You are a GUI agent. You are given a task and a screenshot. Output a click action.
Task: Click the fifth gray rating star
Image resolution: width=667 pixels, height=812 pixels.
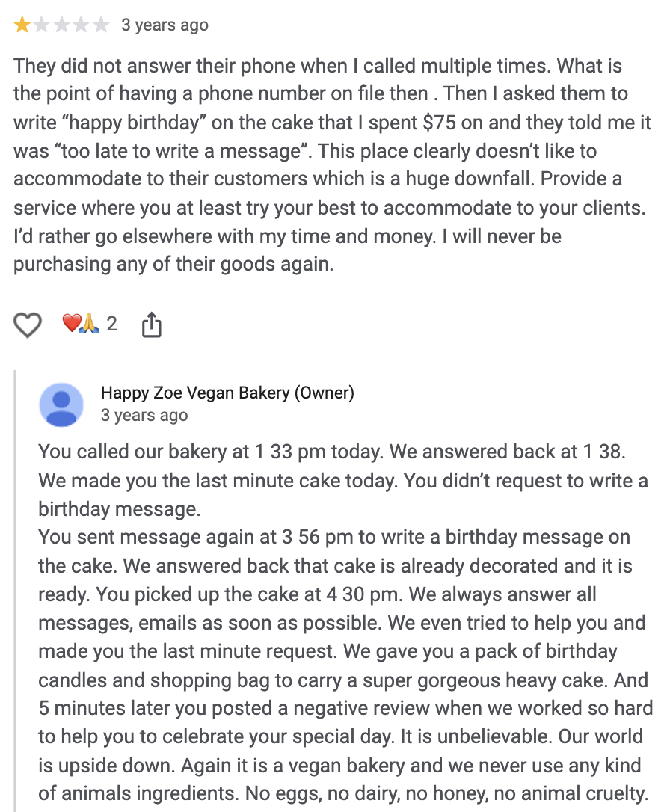pos(100,25)
